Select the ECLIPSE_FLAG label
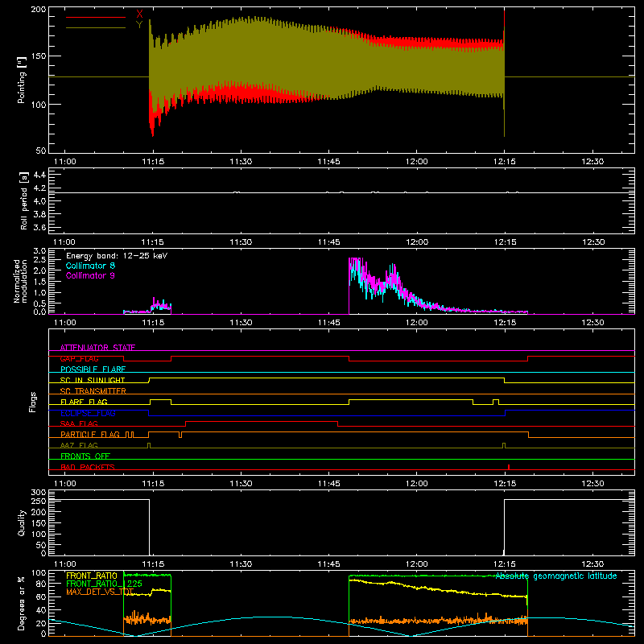Viewport: 644px width, 644px height. click(88, 413)
